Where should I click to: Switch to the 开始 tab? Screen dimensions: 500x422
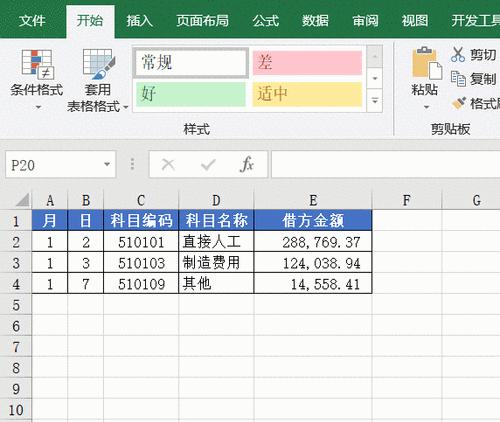(x=90, y=21)
